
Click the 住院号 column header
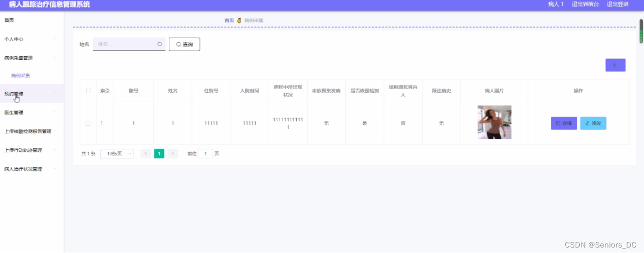click(211, 91)
